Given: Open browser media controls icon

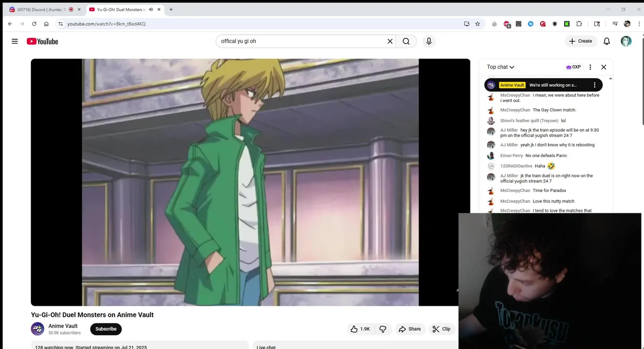Looking at the screenshot, I should point(615,24).
